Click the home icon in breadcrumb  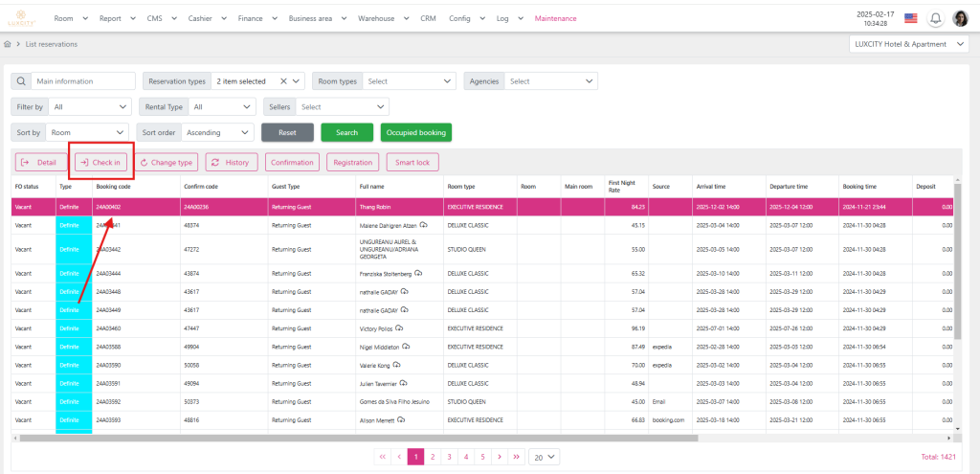click(x=9, y=44)
